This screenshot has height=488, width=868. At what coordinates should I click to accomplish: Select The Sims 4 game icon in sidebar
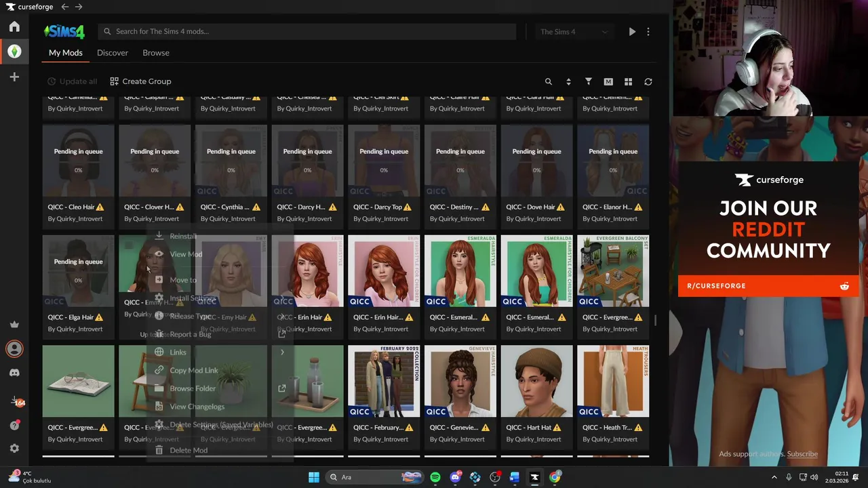(14, 52)
